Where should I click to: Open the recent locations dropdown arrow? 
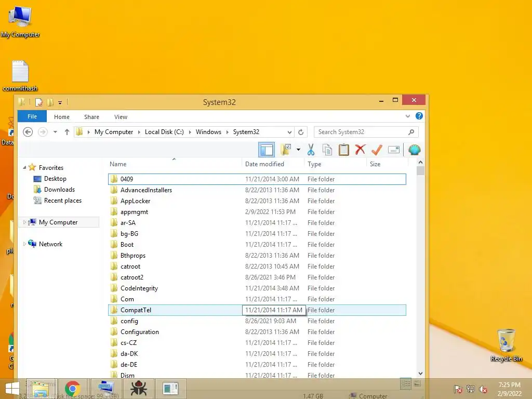tap(55, 132)
